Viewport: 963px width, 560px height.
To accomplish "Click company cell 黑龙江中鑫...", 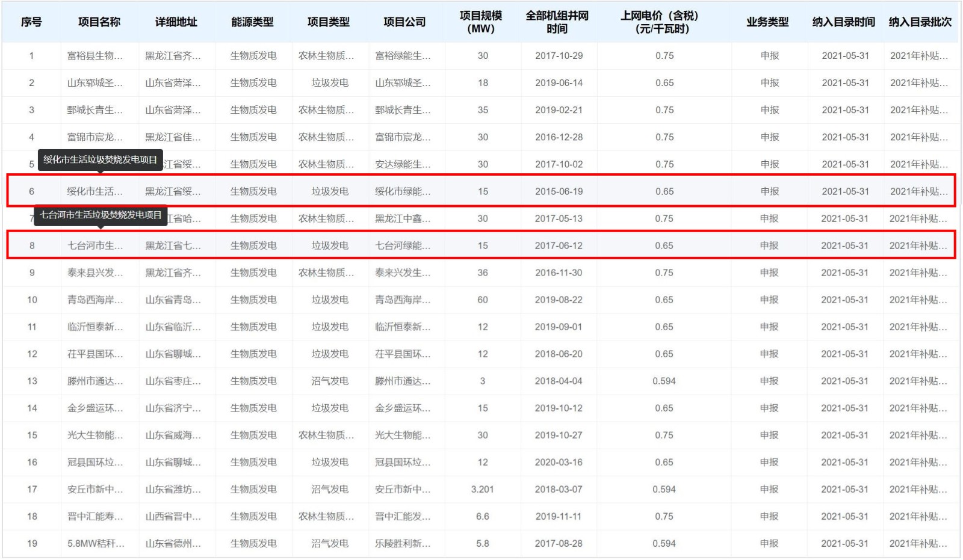I will coord(403,218).
